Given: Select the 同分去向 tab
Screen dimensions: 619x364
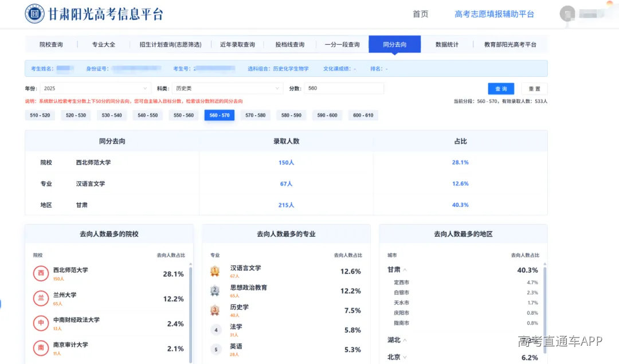Looking at the screenshot, I should click(395, 45).
